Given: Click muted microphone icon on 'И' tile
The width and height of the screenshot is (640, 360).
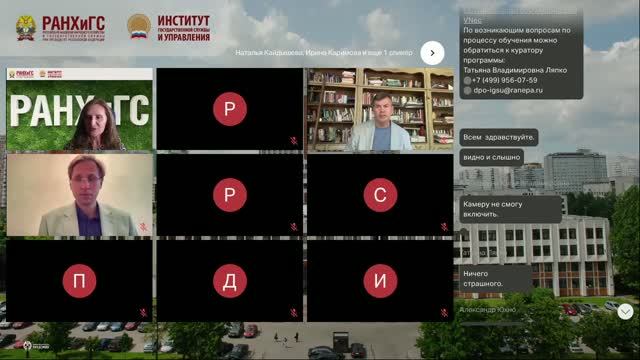Looking at the screenshot, I should 444,313.
